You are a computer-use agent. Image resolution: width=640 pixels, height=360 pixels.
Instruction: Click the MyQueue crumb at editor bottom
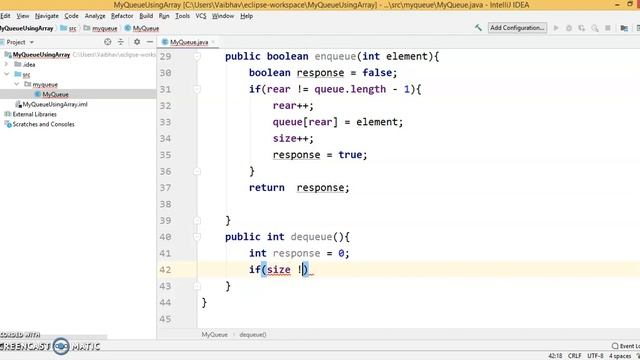[x=214, y=334]
